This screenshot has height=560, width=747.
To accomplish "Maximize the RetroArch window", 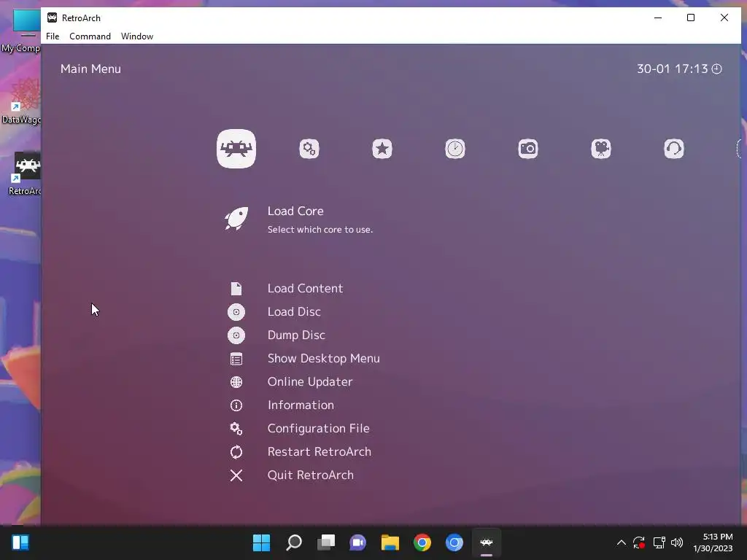I will tap(691, 17).
